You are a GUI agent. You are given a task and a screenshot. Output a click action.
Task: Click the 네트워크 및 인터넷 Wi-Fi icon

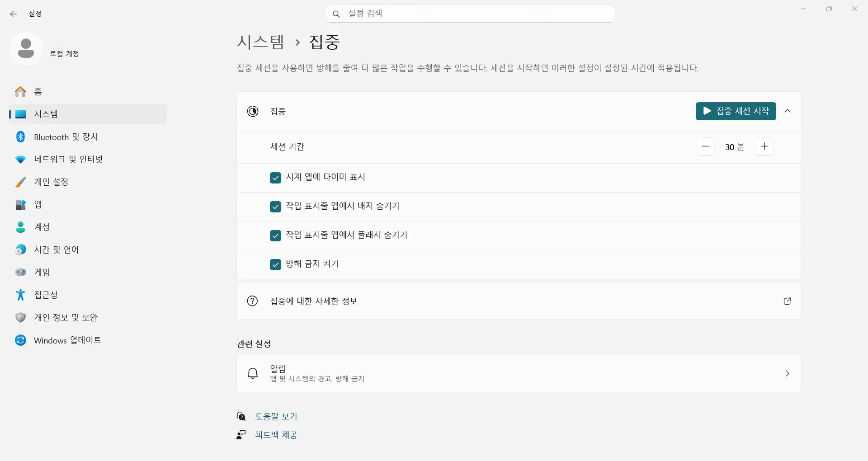21,159
